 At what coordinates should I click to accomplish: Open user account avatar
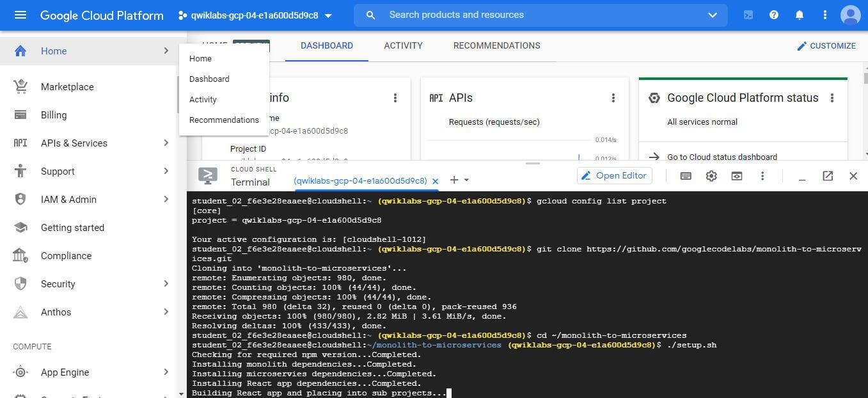pos(851,15)
